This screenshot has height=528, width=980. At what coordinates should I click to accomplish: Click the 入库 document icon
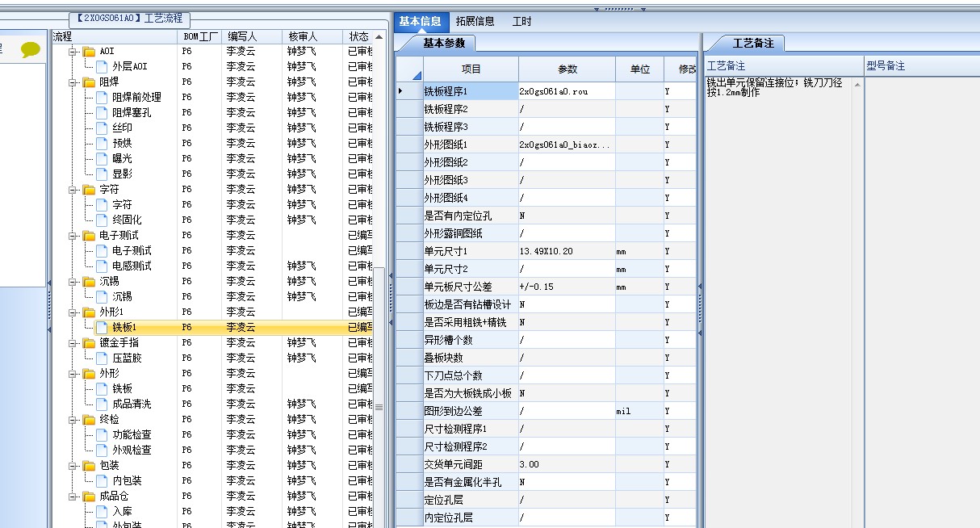coord(102,511)
